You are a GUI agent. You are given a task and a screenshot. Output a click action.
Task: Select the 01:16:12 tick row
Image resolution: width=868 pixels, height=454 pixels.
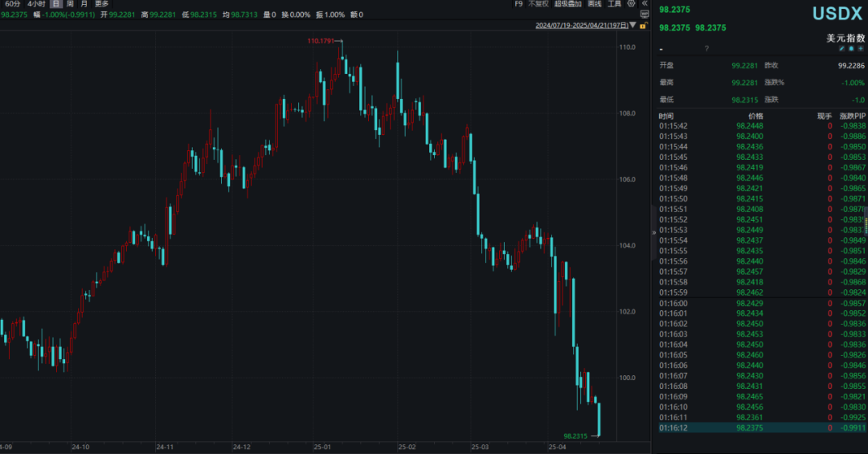755,428
